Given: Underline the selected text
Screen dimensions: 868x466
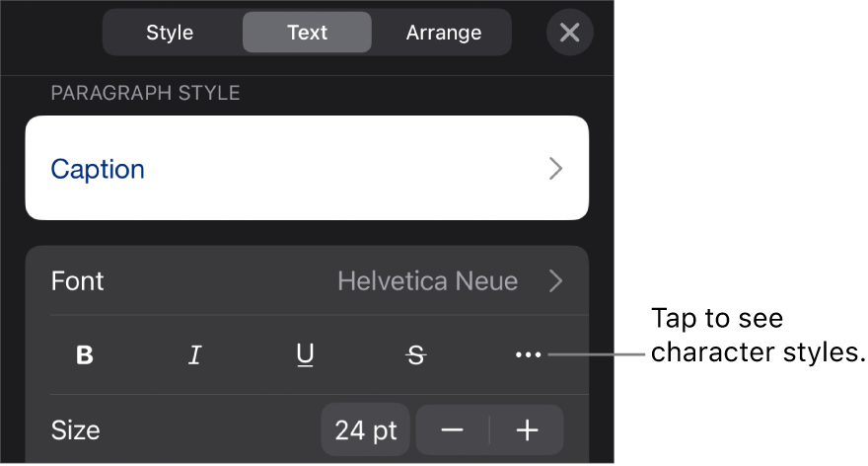Looking at the screenshot, I should tap(306, 355).
